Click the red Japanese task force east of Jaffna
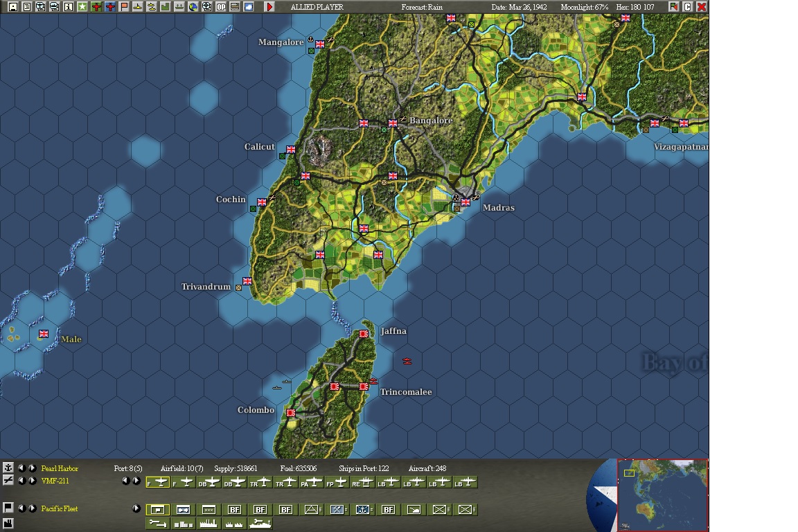Screen dimensions: 798x532 (407, 361)
